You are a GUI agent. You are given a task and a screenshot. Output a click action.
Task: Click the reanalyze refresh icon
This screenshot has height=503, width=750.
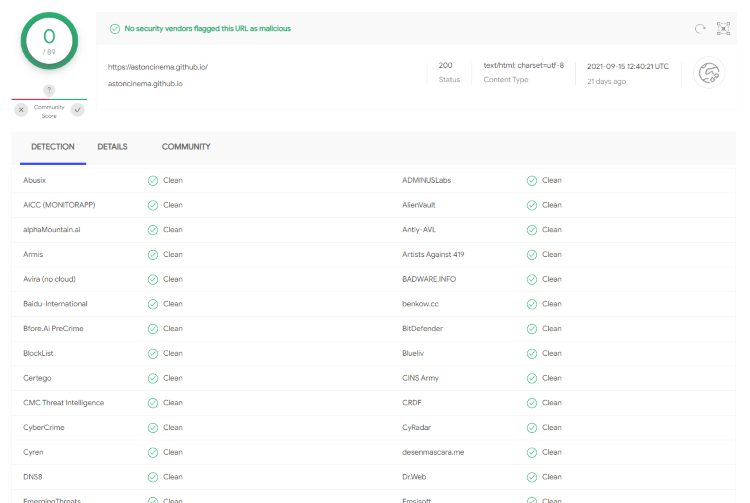[700, 29]
